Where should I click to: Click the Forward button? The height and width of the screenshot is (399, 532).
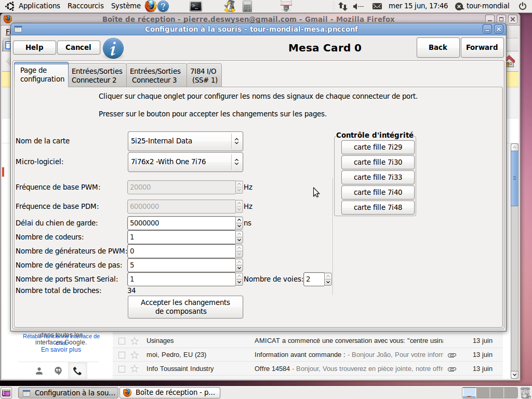[482, 47]
